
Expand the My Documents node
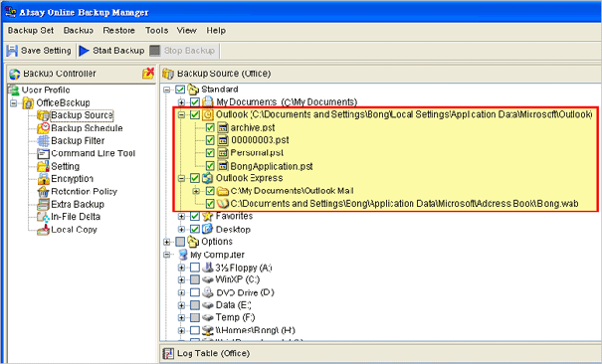(x=182, y=102)
